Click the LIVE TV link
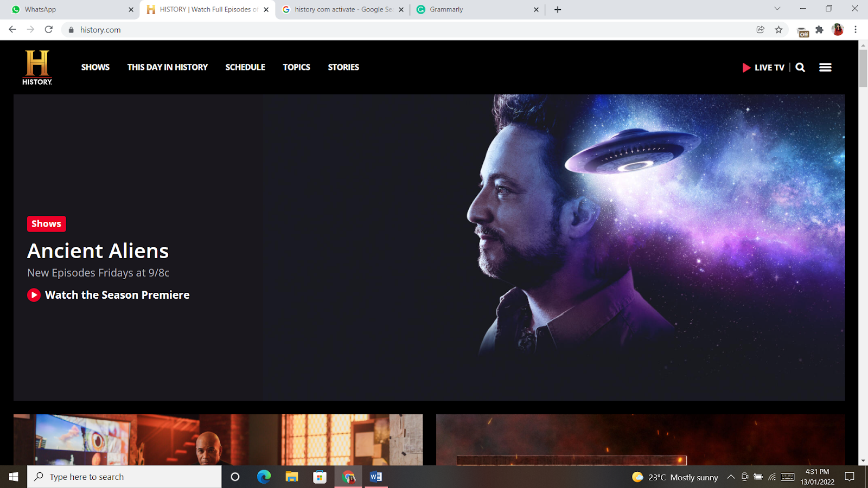868x488 pixels. tap(769, 68)
